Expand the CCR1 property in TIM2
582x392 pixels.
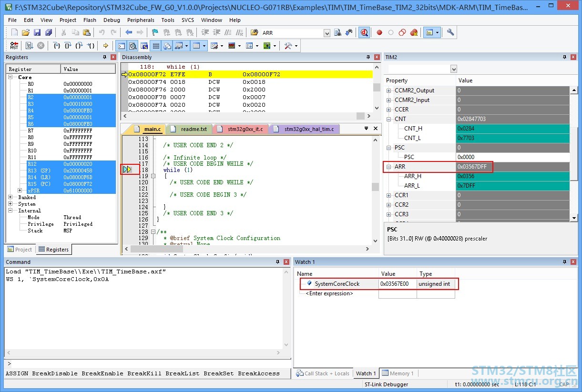389,195
